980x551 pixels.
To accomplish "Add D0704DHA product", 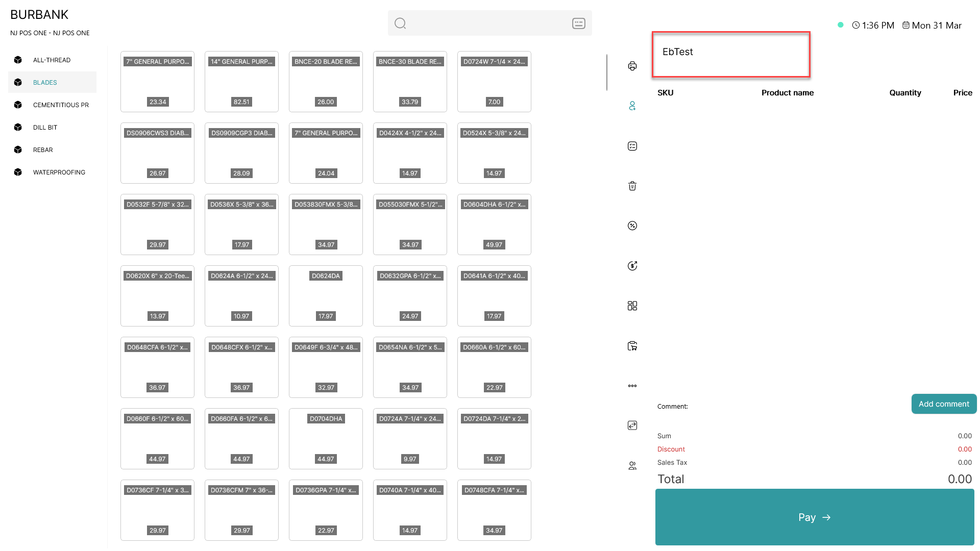I will click(326, 439).
